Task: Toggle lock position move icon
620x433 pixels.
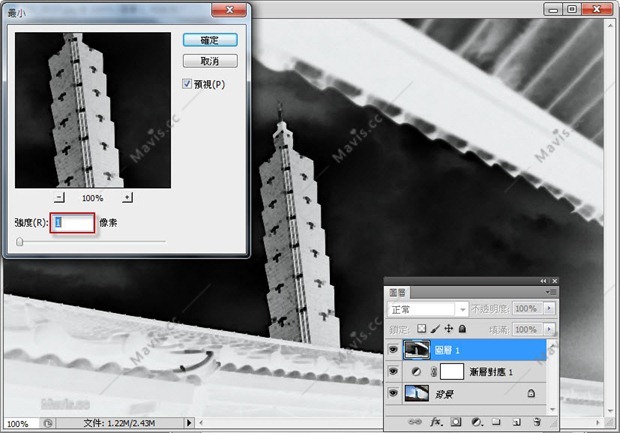Action: click(x=449, y=329)
